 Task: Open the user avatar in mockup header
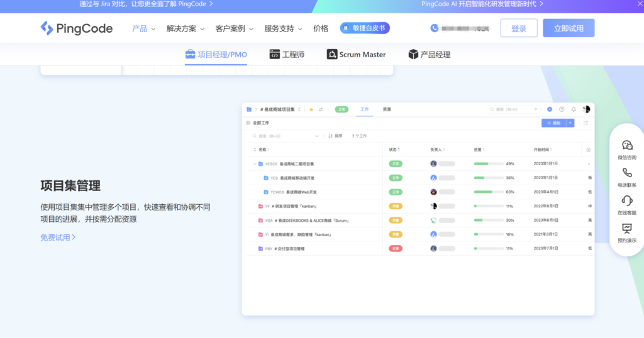(x=586, y=109)
